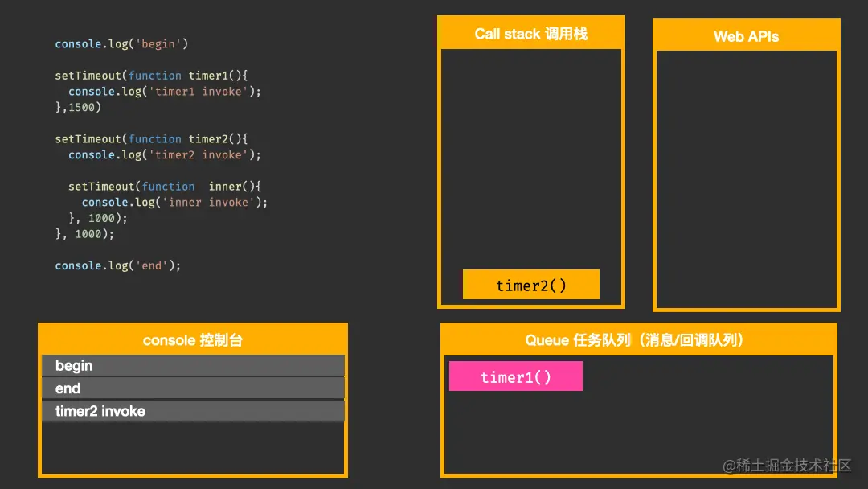Click the "Web APIs" panel title
The width and height of the screenshot is (868, 489).
coord(746,35)
